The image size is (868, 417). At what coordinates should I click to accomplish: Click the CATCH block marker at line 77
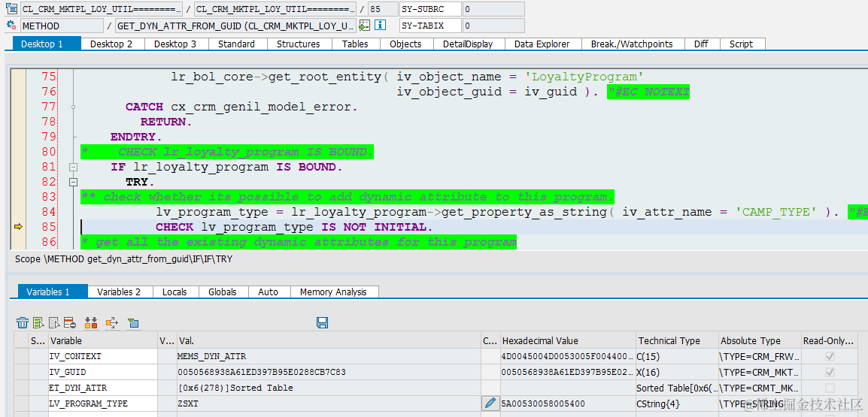point(72,107)
